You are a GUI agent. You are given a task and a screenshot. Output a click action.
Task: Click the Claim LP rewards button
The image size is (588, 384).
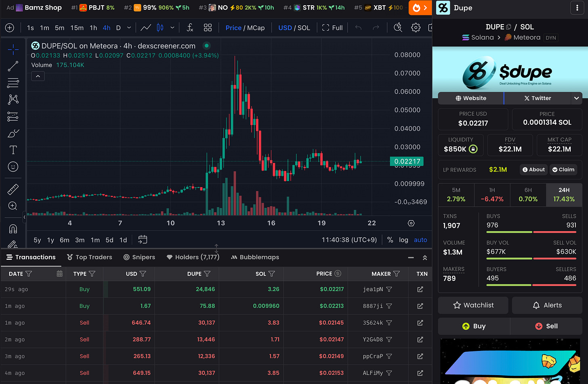(563, 170)
